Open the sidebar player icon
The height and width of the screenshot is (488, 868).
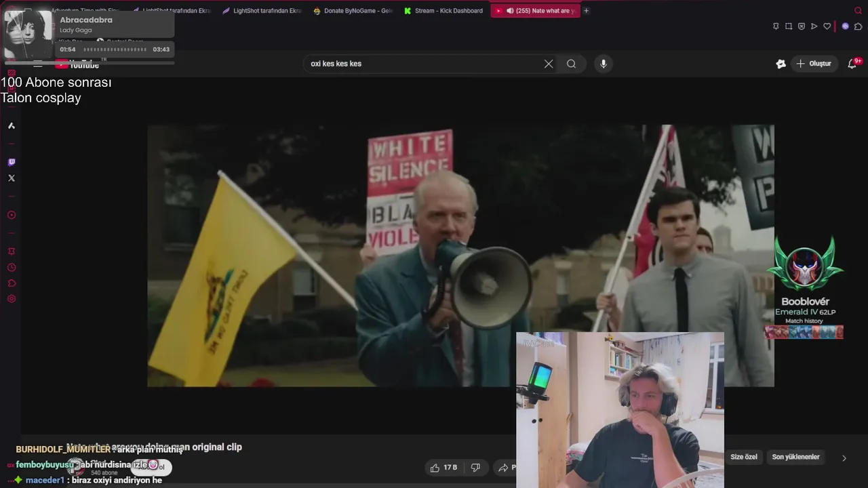(x=12, y=215)
